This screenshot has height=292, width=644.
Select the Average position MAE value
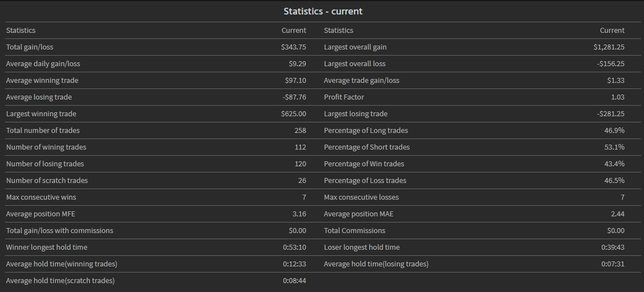pyautogui.click(x=618, y=214)
